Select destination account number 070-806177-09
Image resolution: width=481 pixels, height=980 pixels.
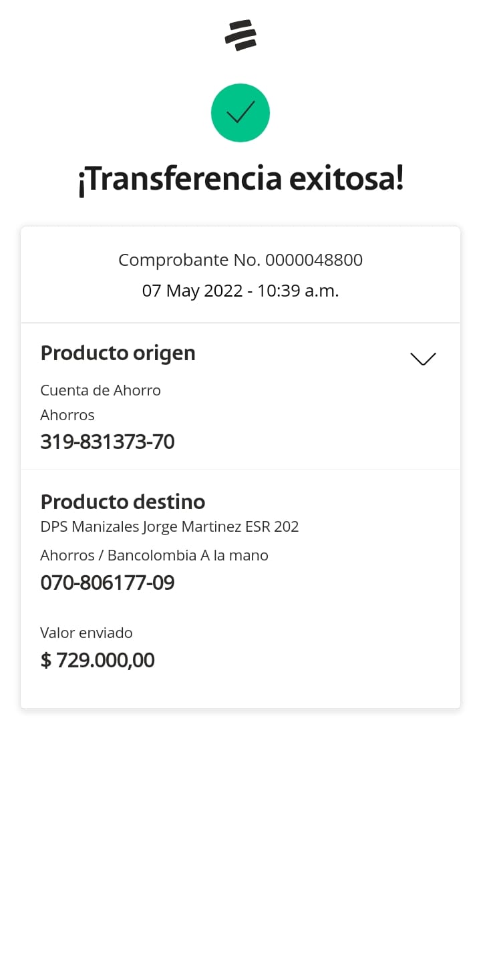(108, 583)
